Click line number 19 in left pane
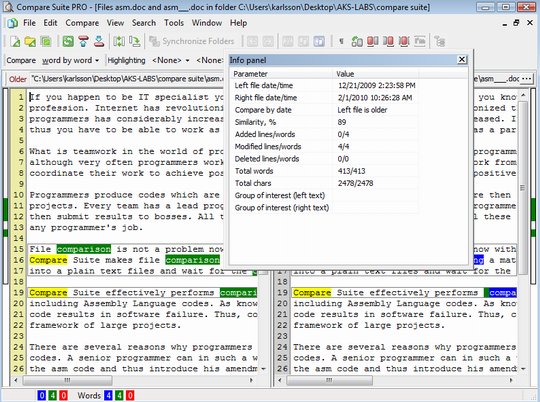 pyautogui.click(x=18, y=292)
